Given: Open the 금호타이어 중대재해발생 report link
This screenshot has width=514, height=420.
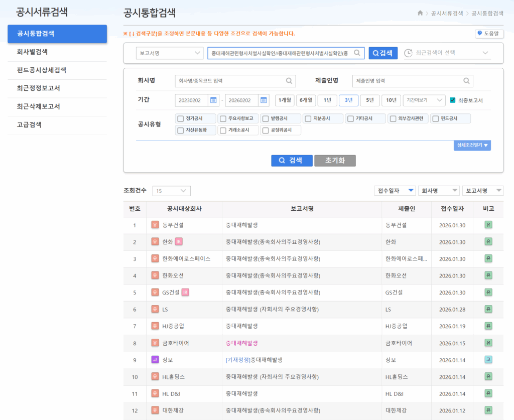Looking at the screenshot, I should point(242,343).
